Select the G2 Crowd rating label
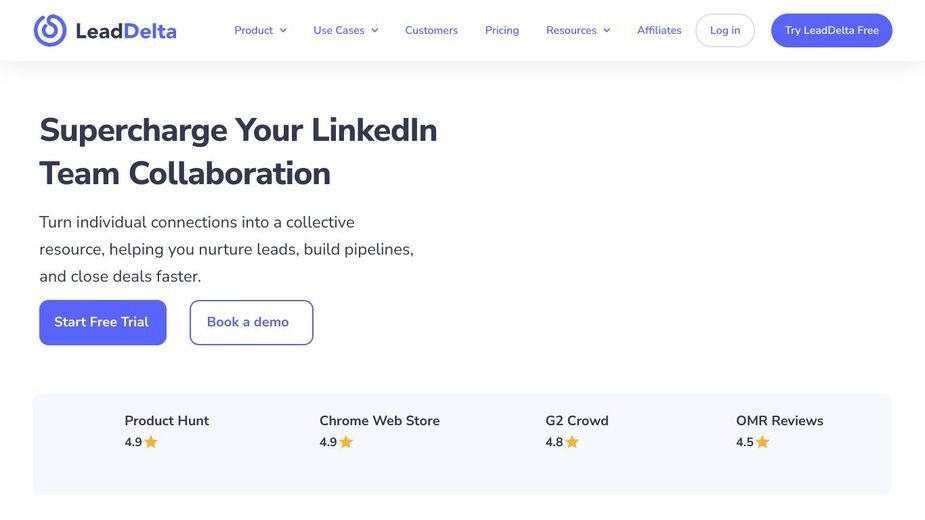Screen dimensions: 925x520 pos(577,421)
